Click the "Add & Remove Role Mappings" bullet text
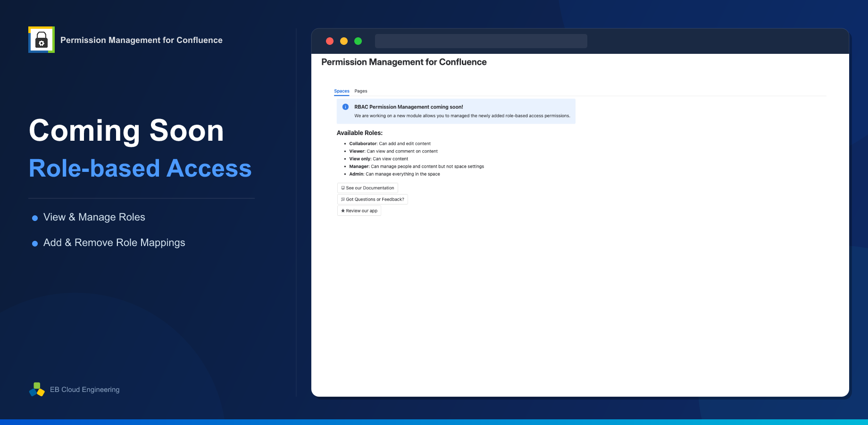This screenshot has height=425, width=868. point(114,243)
